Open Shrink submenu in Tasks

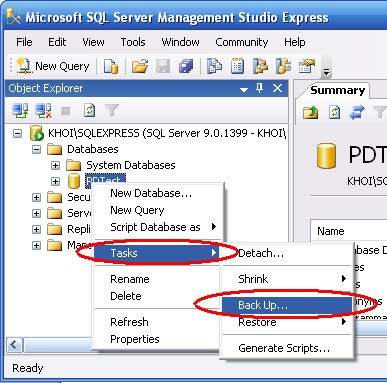click(287, 279)
